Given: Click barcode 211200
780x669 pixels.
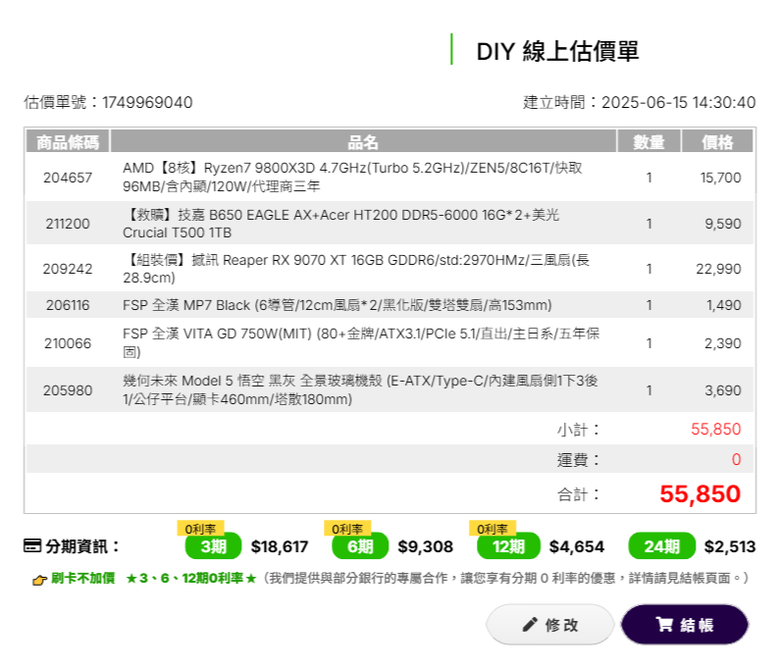Looking at the screenshot, I should click(68, 224).
